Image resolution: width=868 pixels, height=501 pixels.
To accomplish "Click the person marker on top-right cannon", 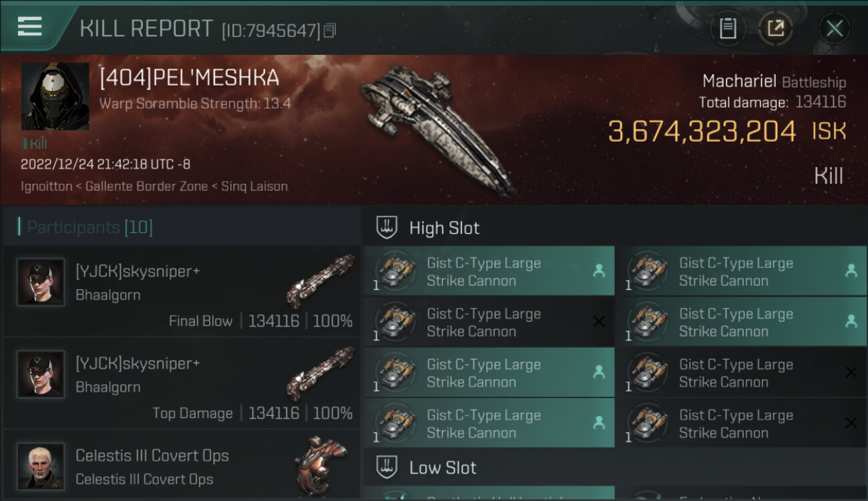I will 851,271.
